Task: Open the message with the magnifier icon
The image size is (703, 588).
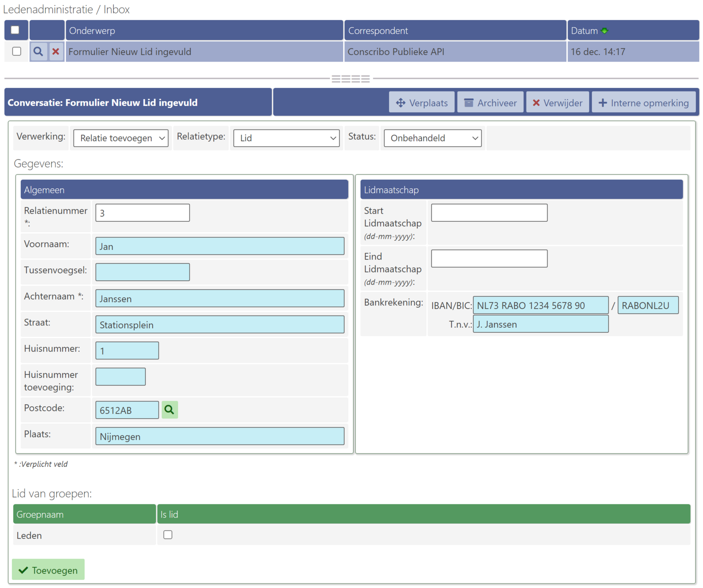Action: [39, 52]
